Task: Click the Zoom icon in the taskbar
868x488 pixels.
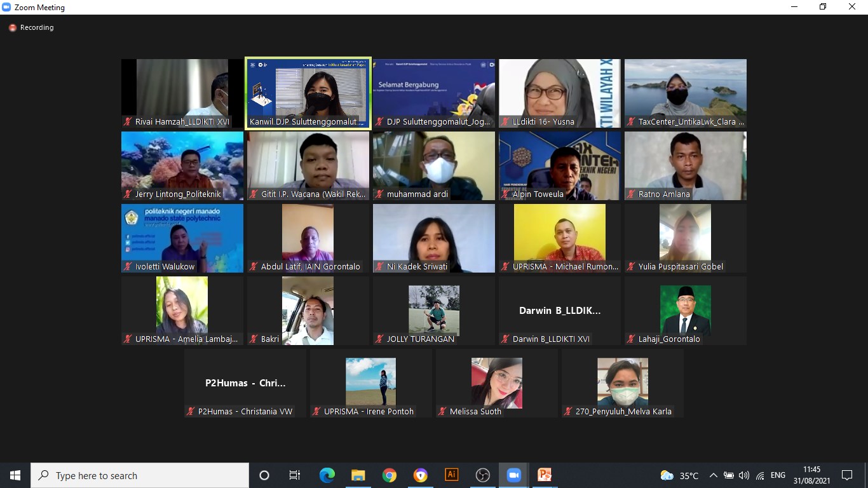Action: click(x=513, y=475)
